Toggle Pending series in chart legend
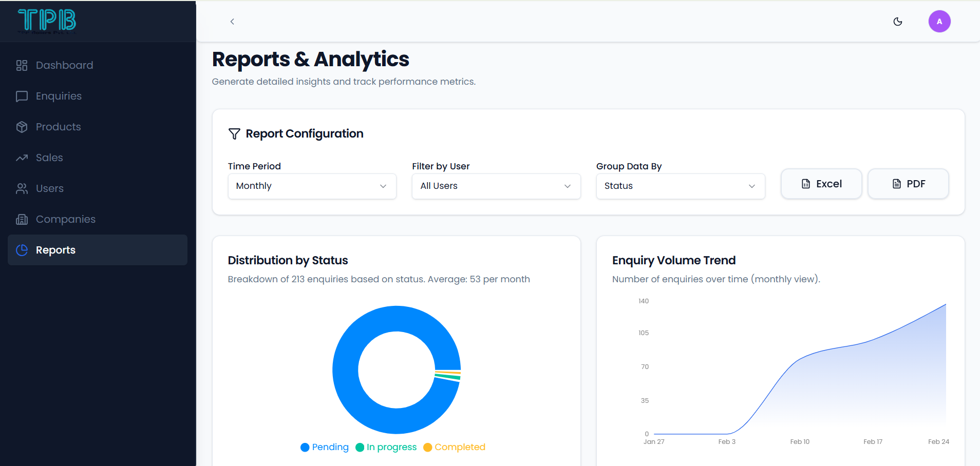The image size is (980, 466). pos(325,447)
